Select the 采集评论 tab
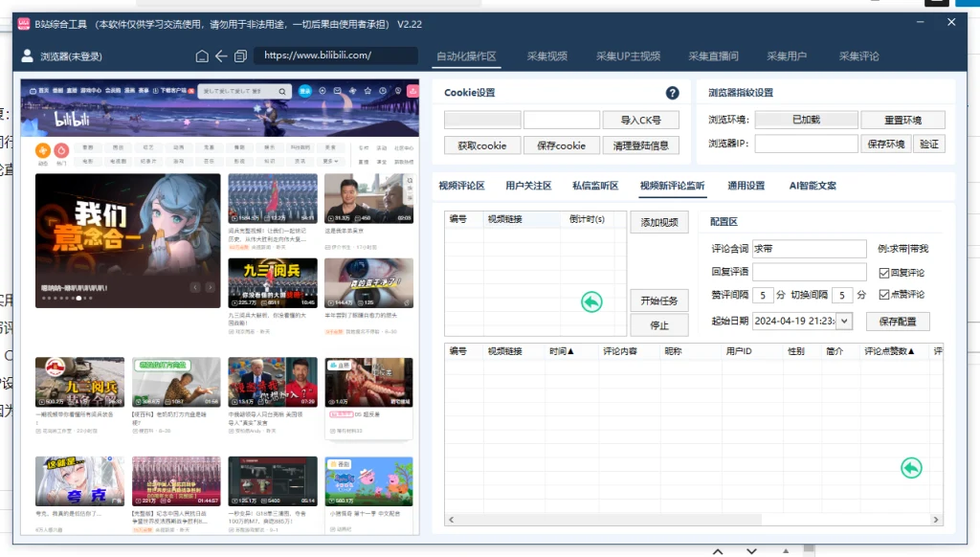Screen dimensions: 980x557 click(858, 56)
